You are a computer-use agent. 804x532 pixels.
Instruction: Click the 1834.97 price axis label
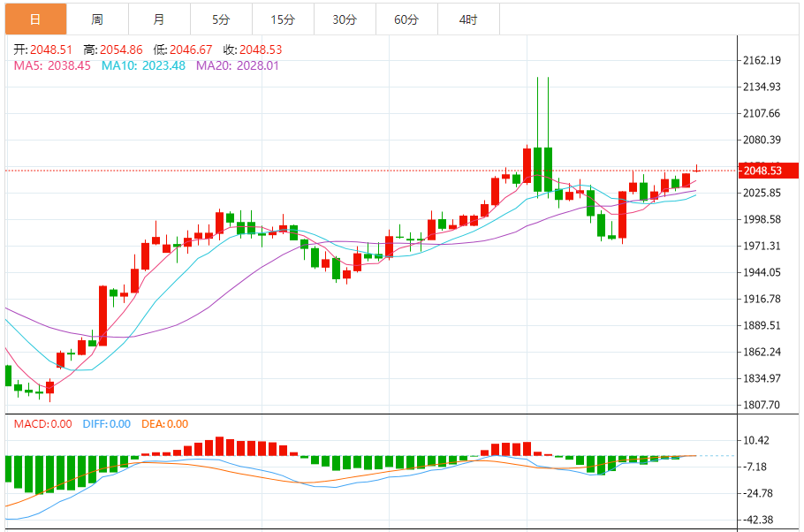(x=762, y=378)
